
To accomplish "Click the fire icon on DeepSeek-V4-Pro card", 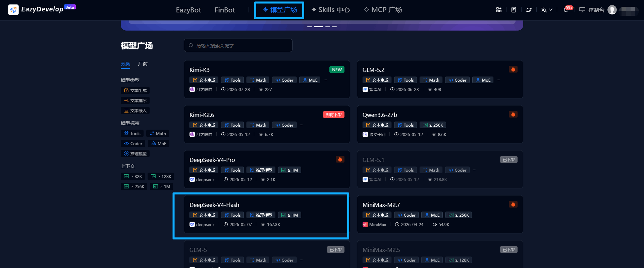I will click(x=340, y=159).
